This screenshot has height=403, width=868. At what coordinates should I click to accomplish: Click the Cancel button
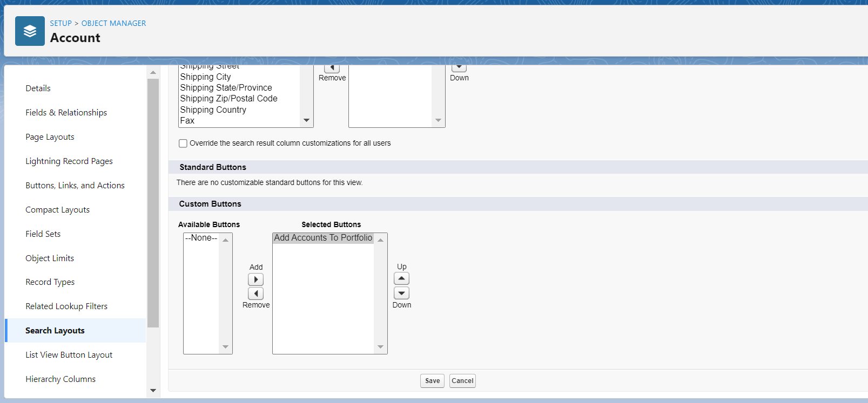462,381
